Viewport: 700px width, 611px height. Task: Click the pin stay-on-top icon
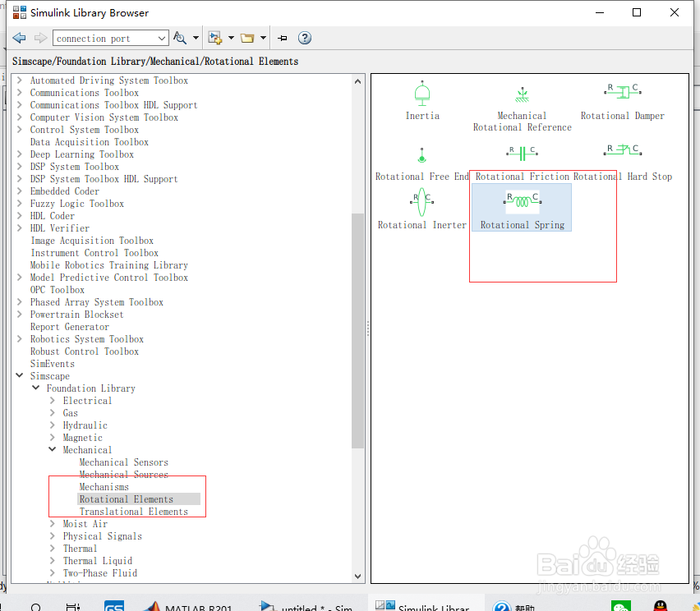click(x=283, y=38)
